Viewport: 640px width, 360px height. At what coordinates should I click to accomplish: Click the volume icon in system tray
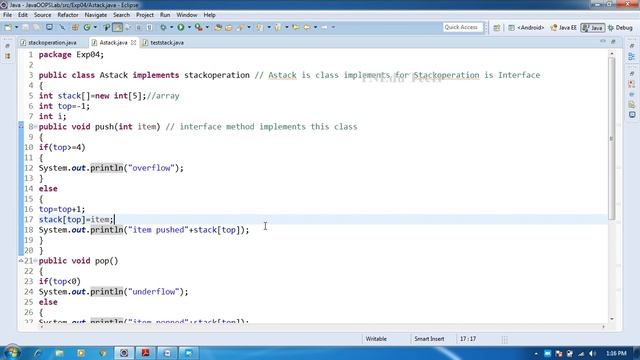[x=592, y=353]
